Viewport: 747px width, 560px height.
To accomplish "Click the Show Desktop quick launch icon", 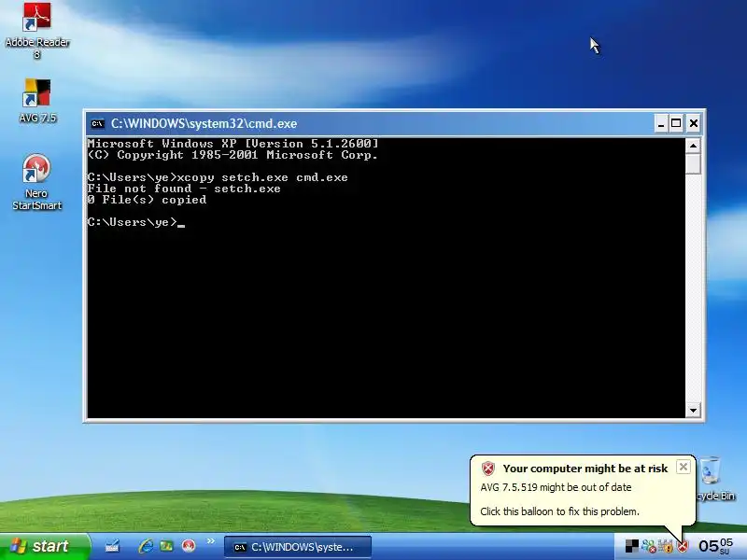I will pyautogui.click(x=112, y=546).
